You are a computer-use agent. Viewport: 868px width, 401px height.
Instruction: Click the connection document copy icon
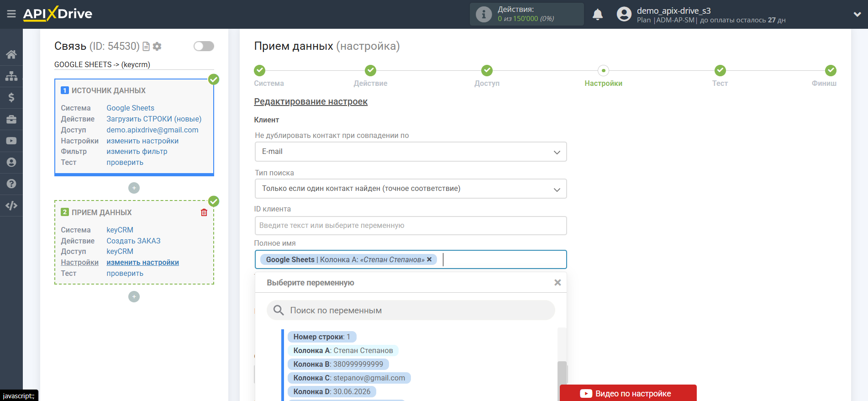(146, 46)
